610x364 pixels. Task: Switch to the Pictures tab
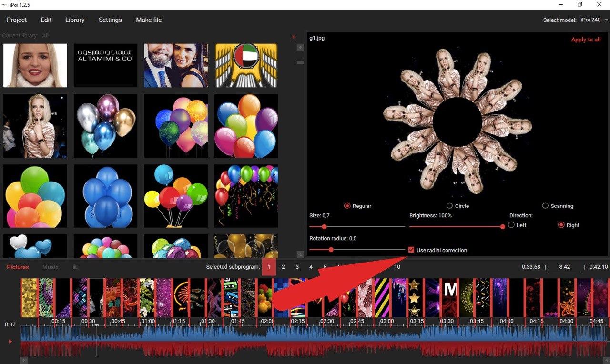[18, 267]
